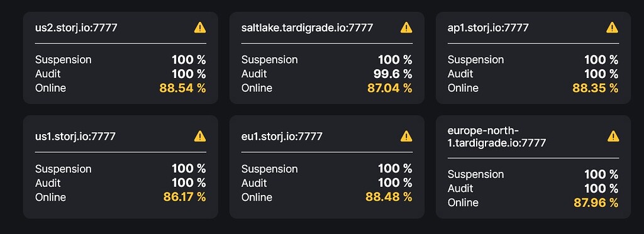
Task: Open the ap1.storj.io:7777 satellite heading
Action: 488,28
